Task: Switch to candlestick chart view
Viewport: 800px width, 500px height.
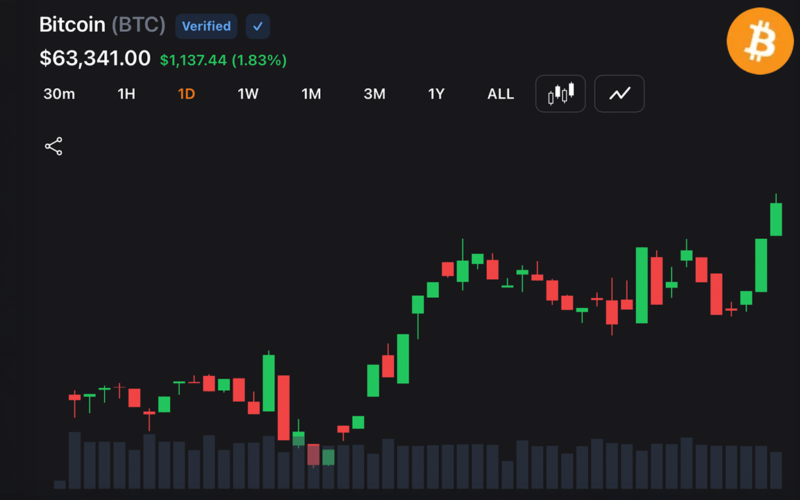Action: (x=560, y=94)
